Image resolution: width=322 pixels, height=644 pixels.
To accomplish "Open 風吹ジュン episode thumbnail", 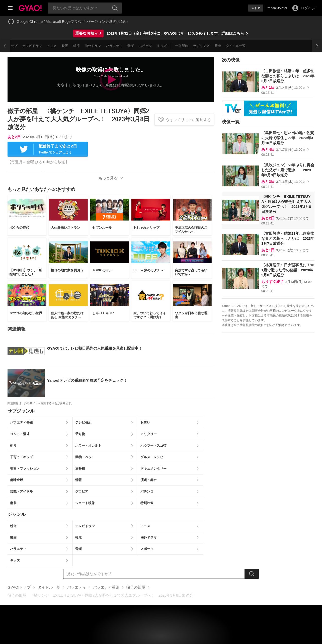I will click(240, 176).
